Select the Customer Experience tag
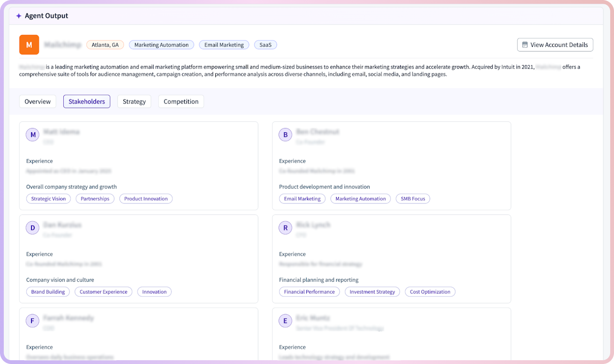This screenshot has width=614, height=364. click(104, 292)
